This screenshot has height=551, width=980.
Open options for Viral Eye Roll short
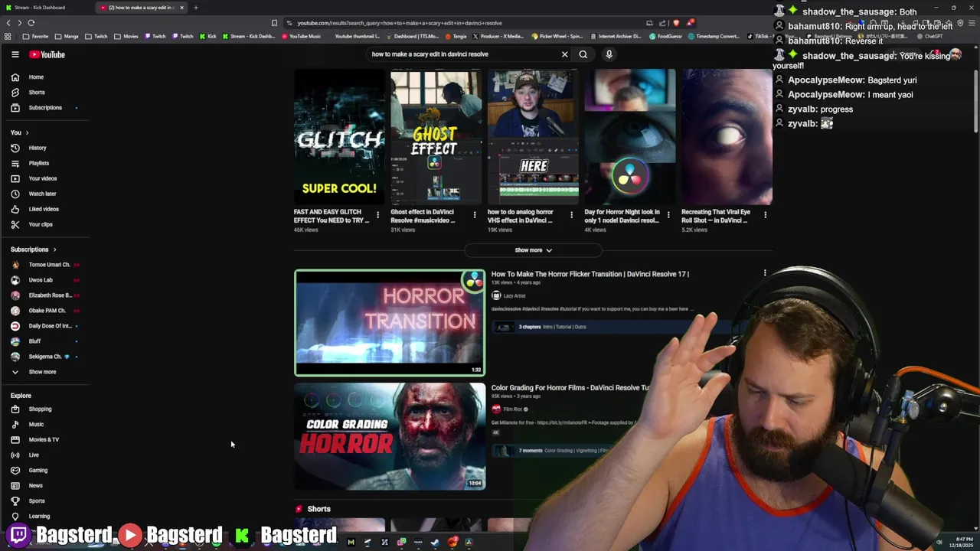[765, 215]
